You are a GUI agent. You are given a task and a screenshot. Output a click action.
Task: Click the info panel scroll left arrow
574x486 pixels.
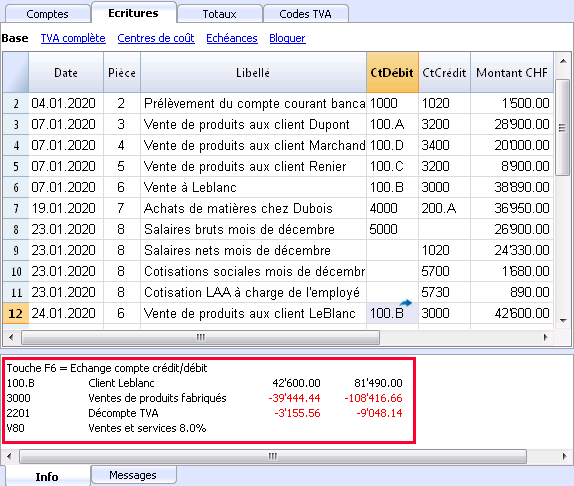[10, 456]
